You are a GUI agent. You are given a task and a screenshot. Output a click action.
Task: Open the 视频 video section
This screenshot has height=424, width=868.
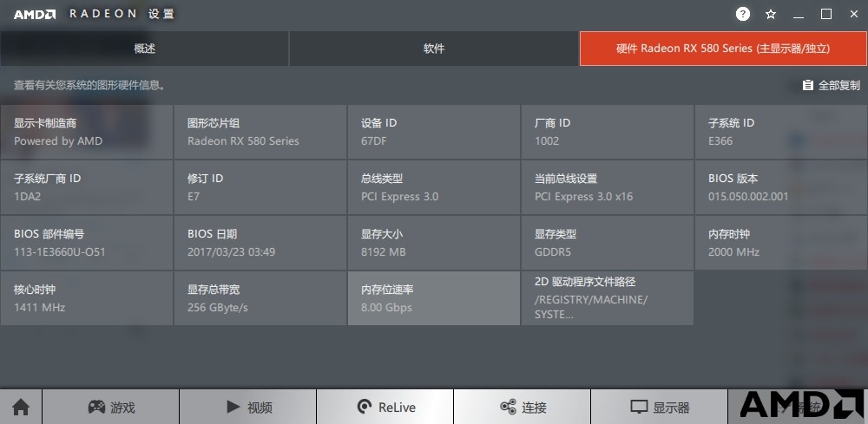click(248, 408)
